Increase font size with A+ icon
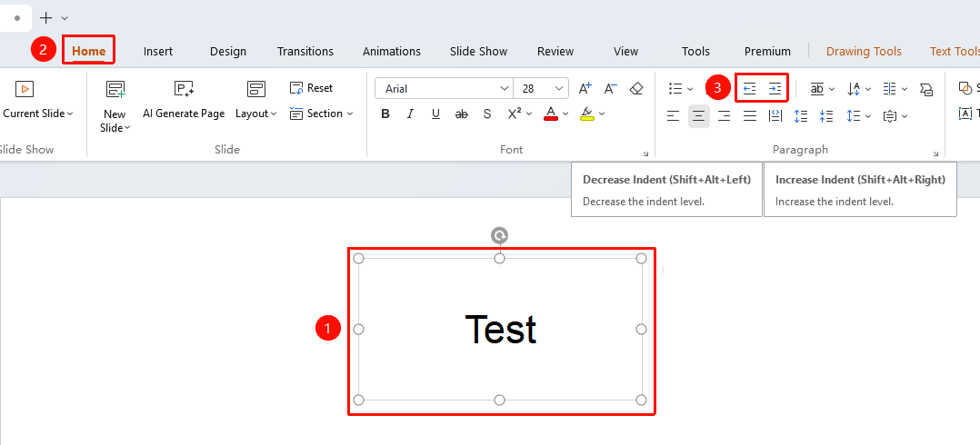The height and width of the screenshot is (445, 980). point(585,88)
